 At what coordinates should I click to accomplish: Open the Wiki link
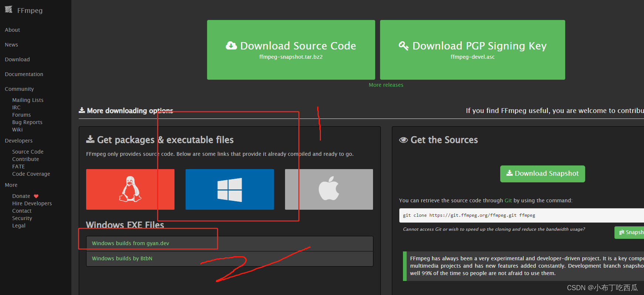17,130
